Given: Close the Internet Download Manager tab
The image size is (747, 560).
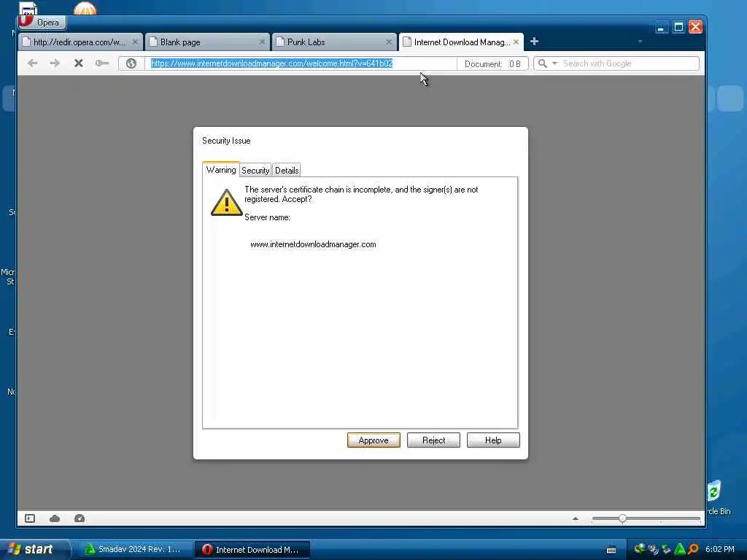Looking at the screenshot, I should click(516, 42).
